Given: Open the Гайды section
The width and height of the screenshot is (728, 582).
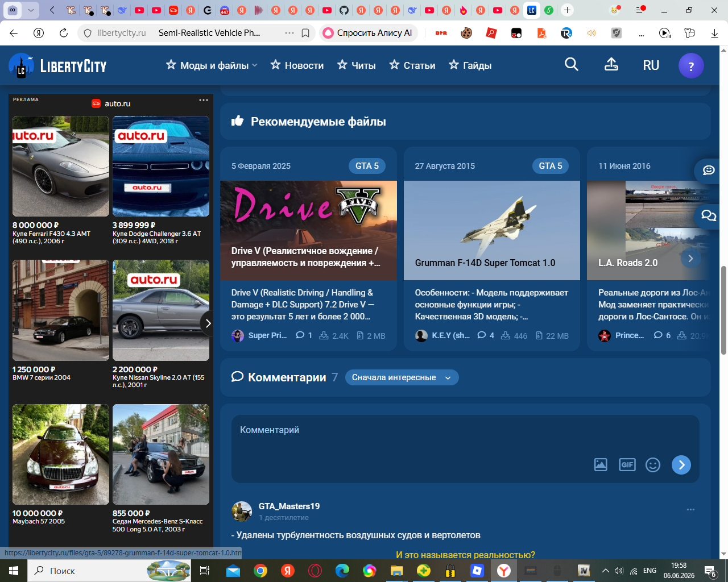Looking at the screenshot, I should (470, 65).
